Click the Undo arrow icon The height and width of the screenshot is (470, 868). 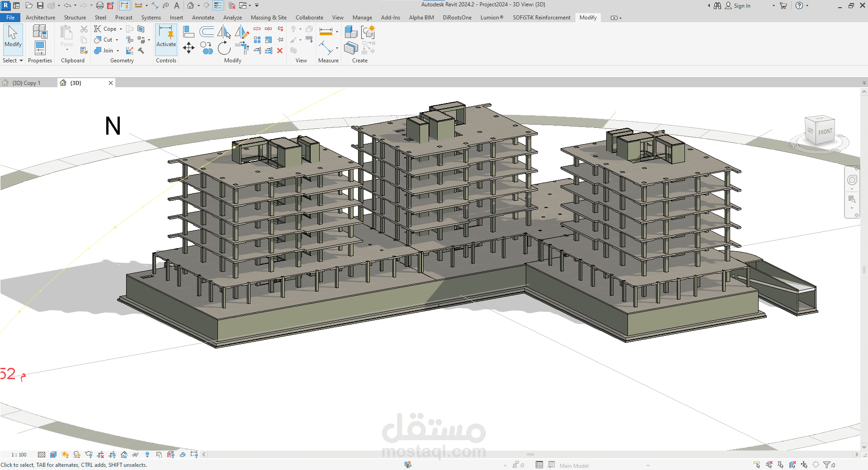point(67,5)
